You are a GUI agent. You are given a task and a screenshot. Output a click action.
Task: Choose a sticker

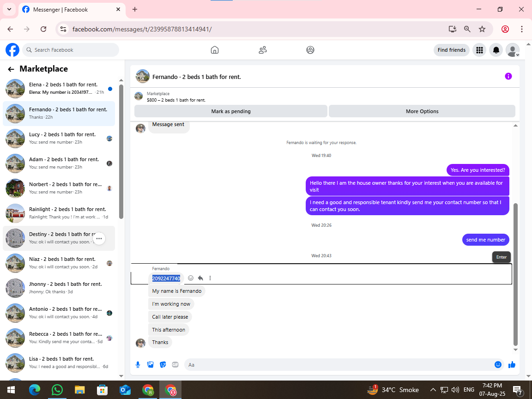pos(163,365)
